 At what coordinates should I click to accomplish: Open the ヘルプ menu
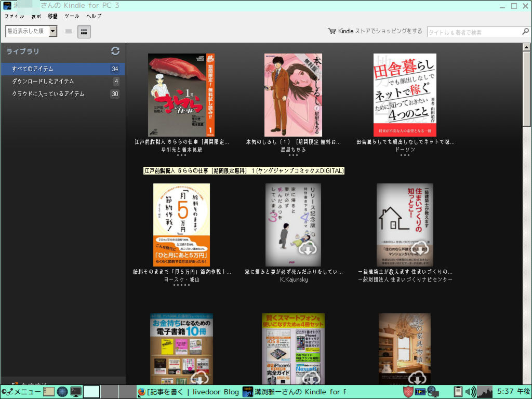pyautogui.click(x=94, y=16)
